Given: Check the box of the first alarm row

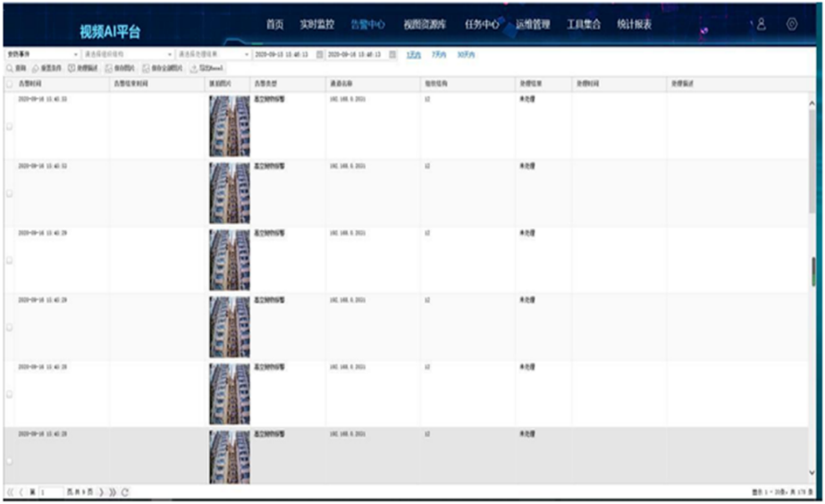Looking at the screenshot, I should (x=9, y=126).
